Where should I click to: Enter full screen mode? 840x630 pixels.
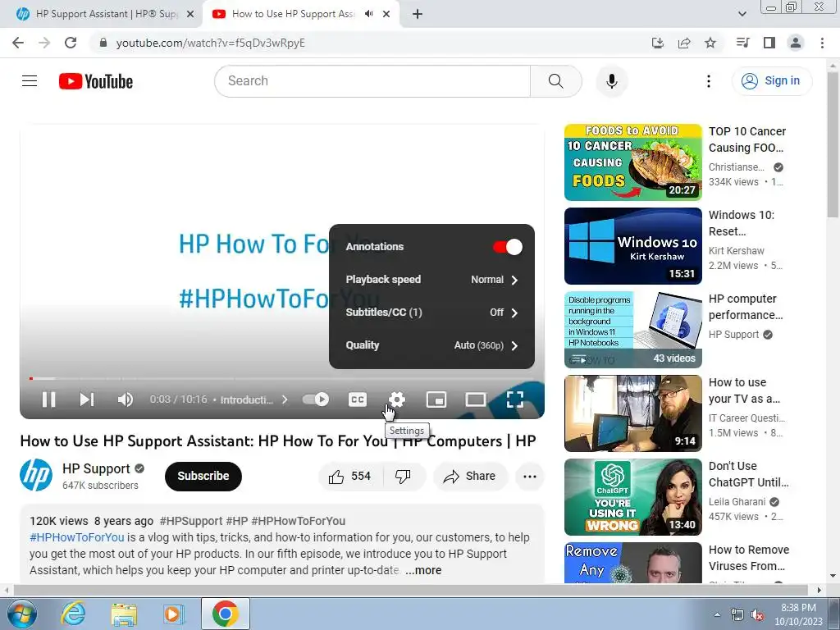click(515, 399)
